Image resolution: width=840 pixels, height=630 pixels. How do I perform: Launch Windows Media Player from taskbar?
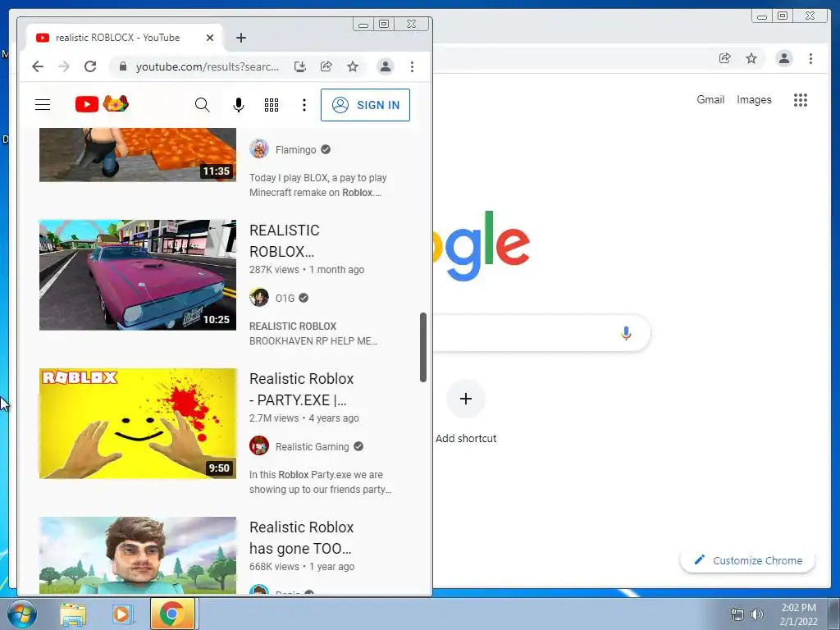tap(121, 614)
